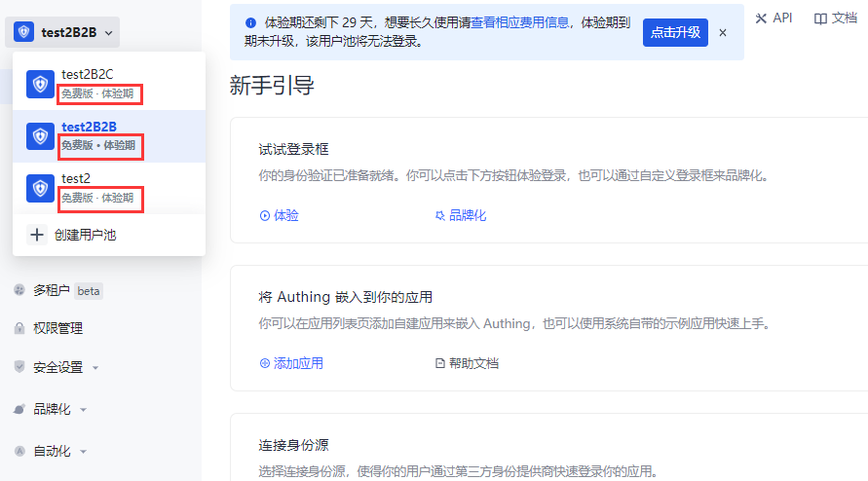The image size is (868, 481).
Task: Open the 帮助文档 help document link
Action: coord(467,363)
